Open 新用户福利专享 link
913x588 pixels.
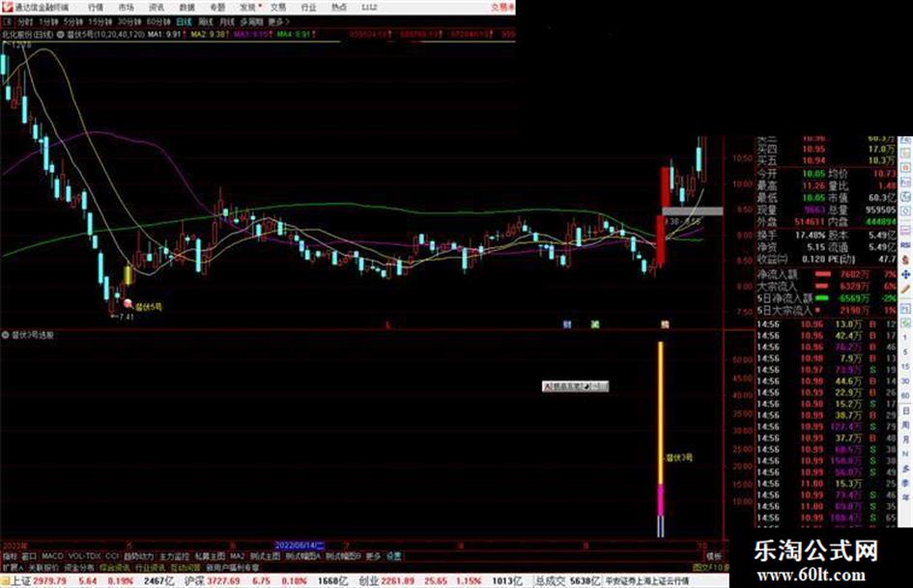(x=232, y=567)
